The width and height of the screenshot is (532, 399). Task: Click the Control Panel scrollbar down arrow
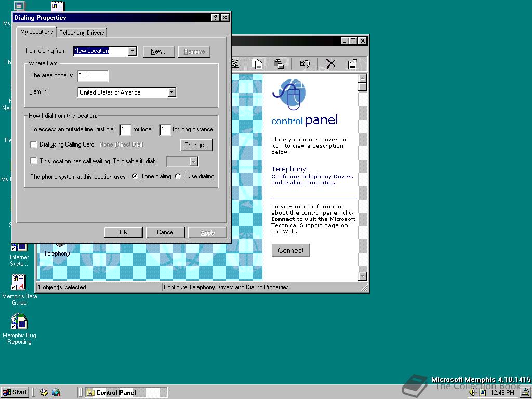click(362, 276)
